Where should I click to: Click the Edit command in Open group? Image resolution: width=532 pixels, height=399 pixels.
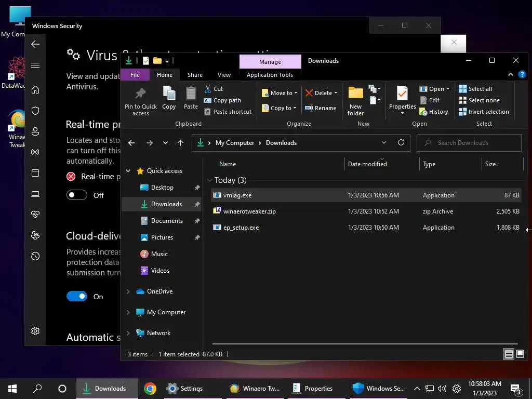coord(430,100)
